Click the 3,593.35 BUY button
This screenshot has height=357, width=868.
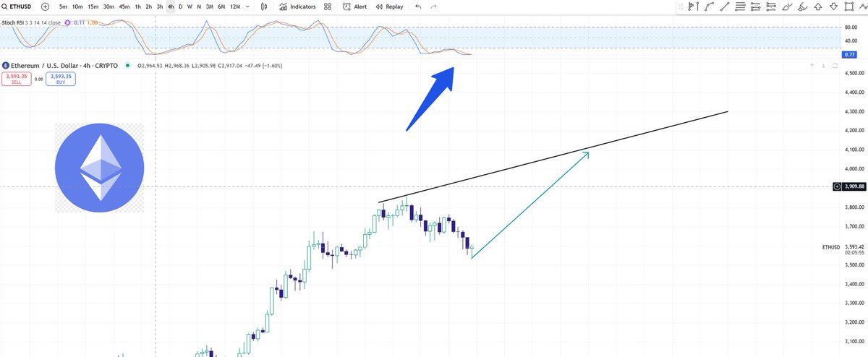coord(61,79)
